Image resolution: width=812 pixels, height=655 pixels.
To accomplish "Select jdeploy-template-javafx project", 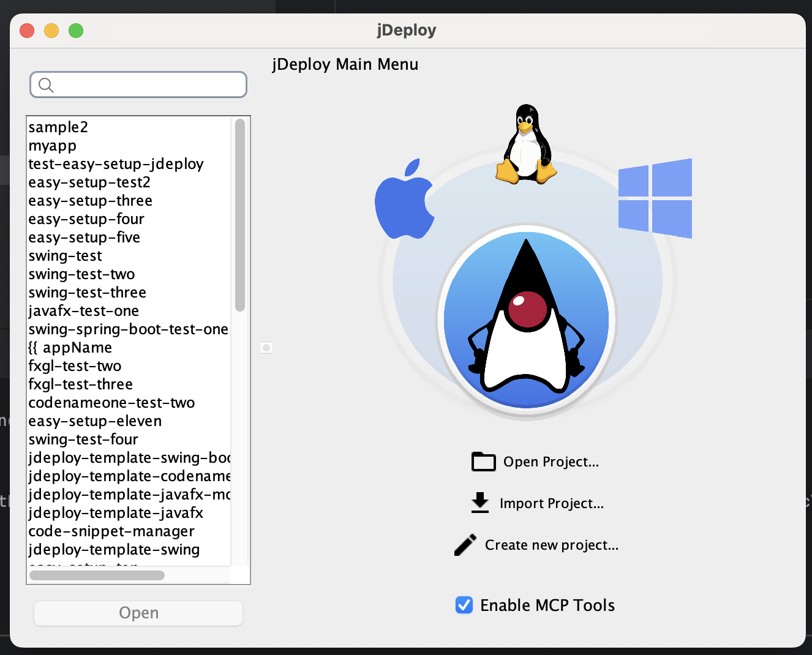I will click(129, 513).
